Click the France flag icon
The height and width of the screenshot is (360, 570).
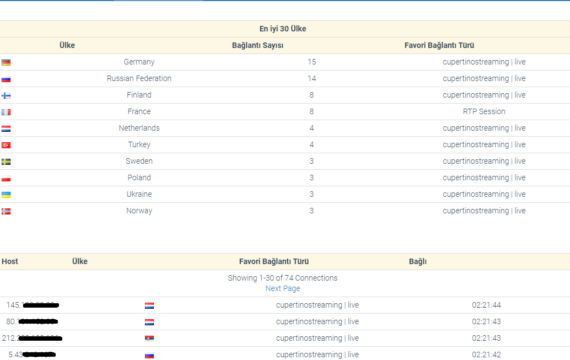point(6,112)
